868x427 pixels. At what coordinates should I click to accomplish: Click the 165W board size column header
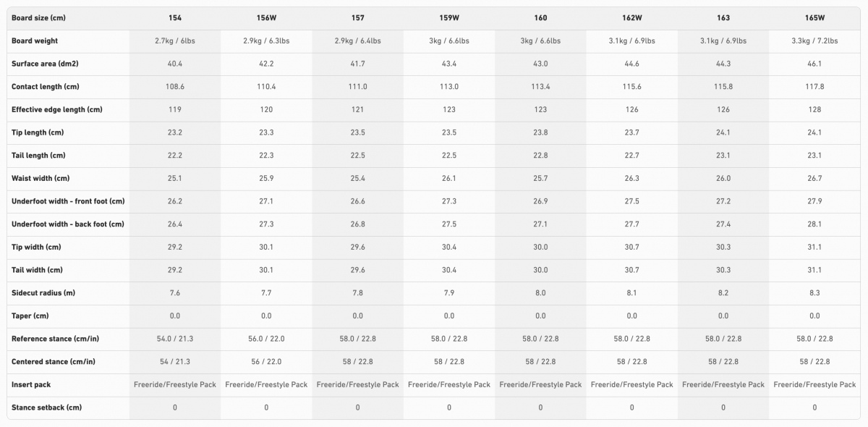(814, 18)
